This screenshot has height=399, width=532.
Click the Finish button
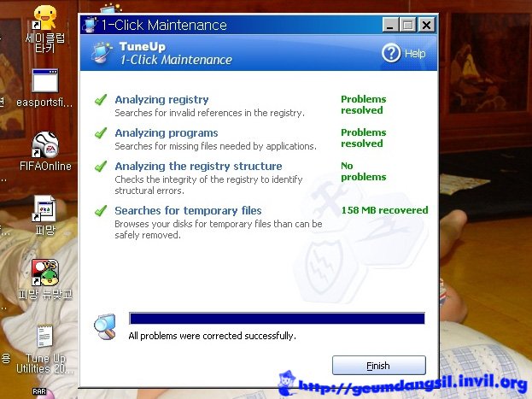pos(378,366)
